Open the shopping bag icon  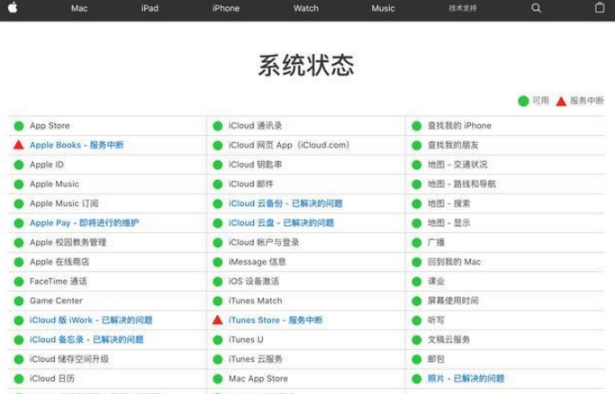(599, 7)
